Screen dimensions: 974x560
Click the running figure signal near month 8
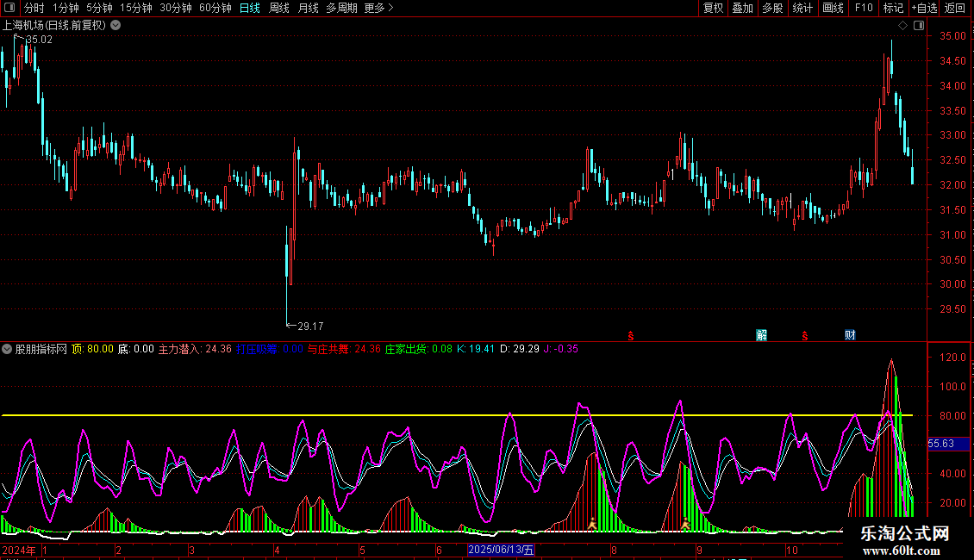click(x=592, y=523)
